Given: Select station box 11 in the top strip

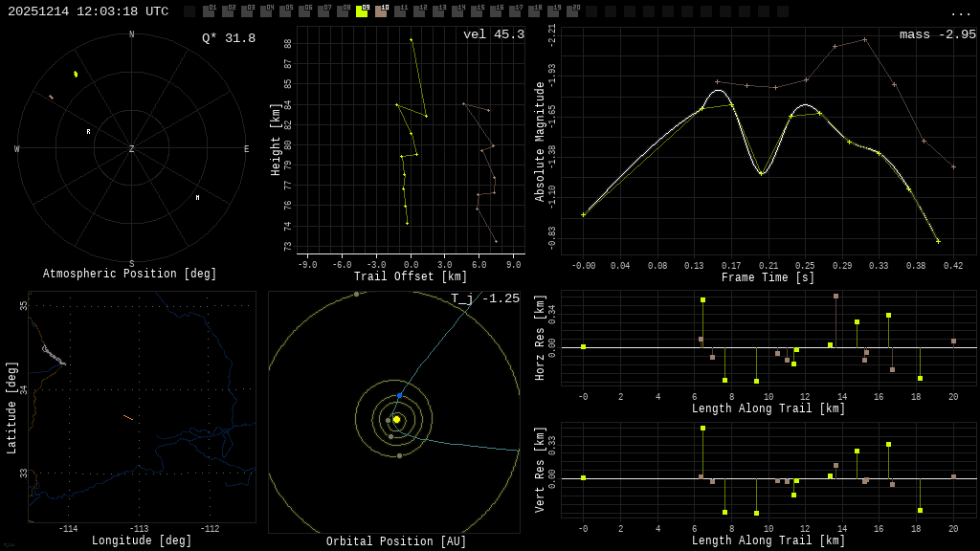Looking at the screenshot, I should pos(400,11).
